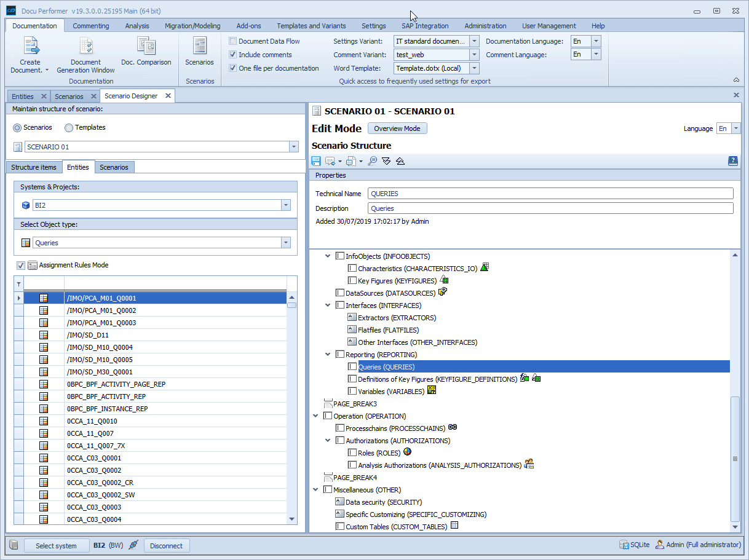Click the search icon in Scenario Structure toolbar

[372, 160]
